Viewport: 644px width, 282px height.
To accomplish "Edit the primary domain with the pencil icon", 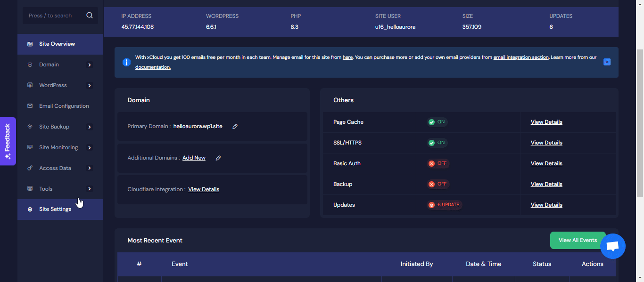I will point(235,126).
